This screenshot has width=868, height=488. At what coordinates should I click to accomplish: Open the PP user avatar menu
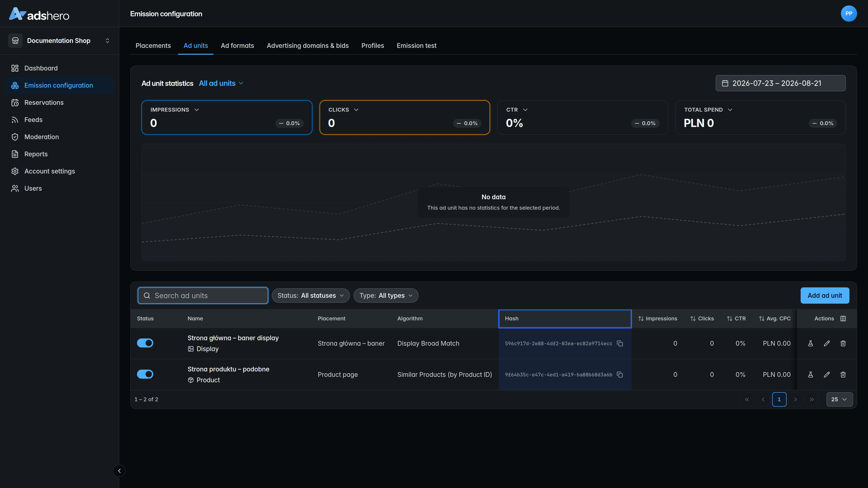click(x=849, y=14)
